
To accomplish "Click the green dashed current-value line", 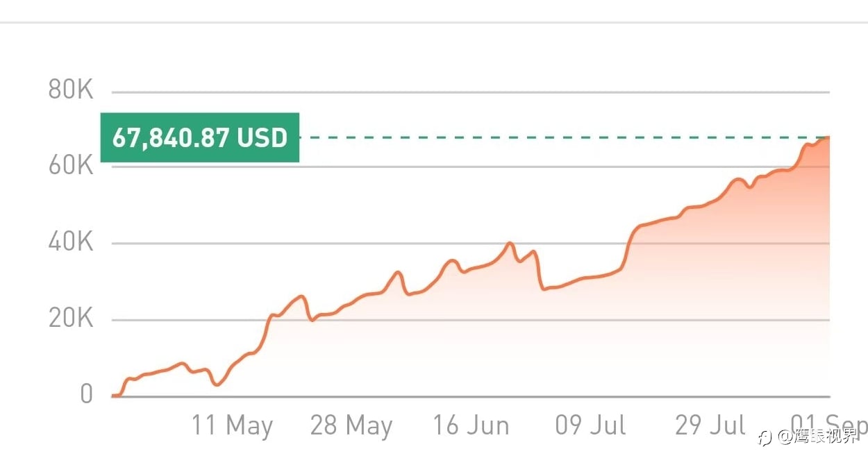I will tap(556, 137).
